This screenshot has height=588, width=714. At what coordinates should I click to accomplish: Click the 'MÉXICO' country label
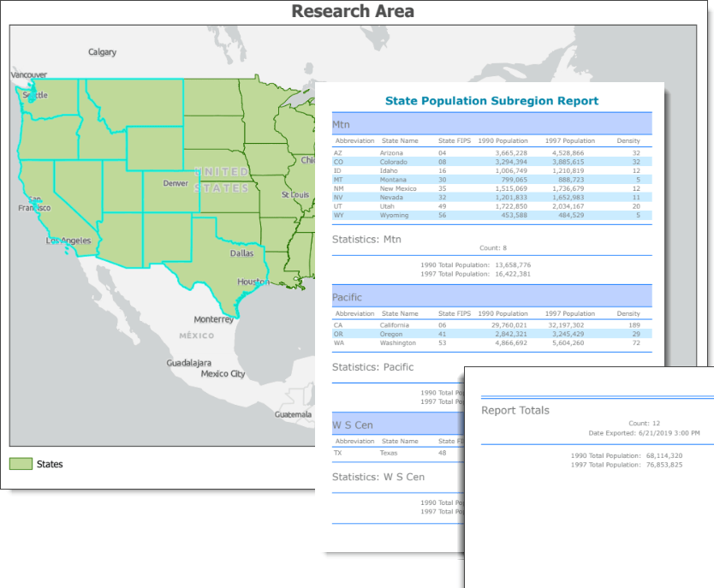[x=196, y=336]
